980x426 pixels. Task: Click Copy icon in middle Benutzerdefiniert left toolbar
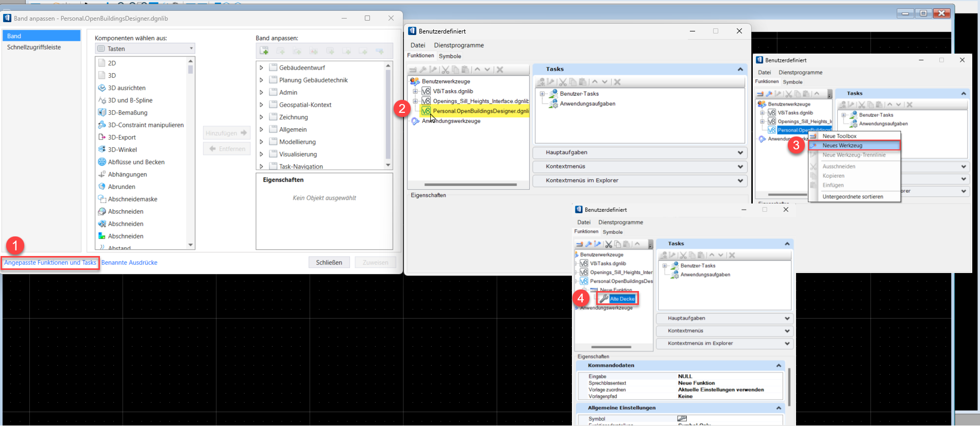click(455, 70)
